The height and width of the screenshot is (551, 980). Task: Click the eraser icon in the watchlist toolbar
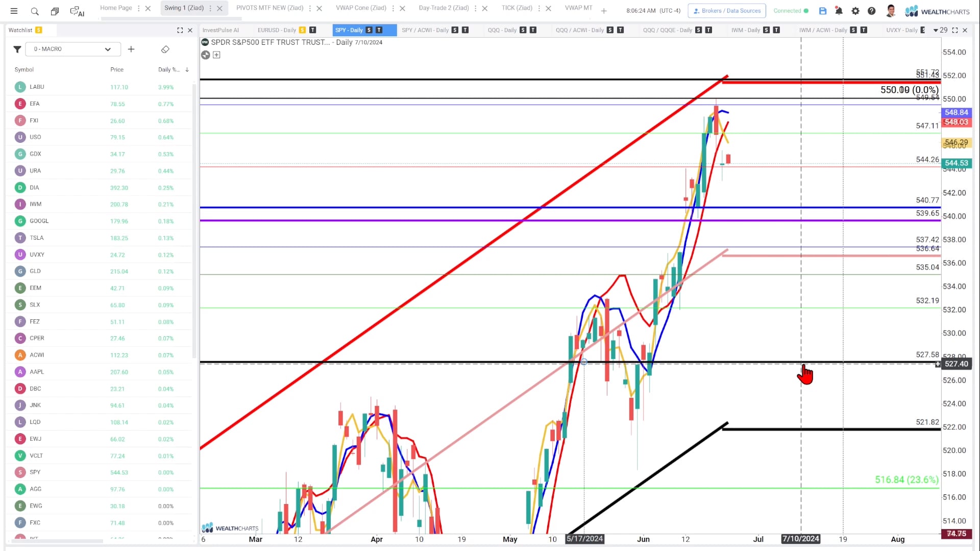[x=165, y=49]
